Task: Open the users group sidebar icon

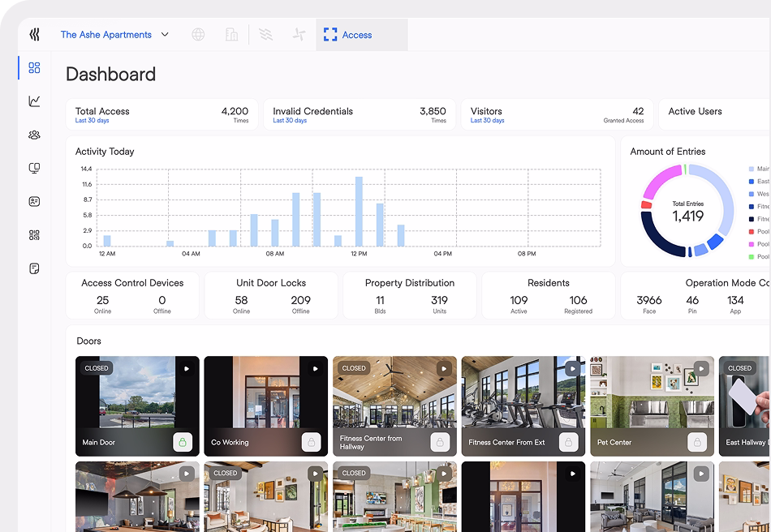Action: click(x=34, y=135)
